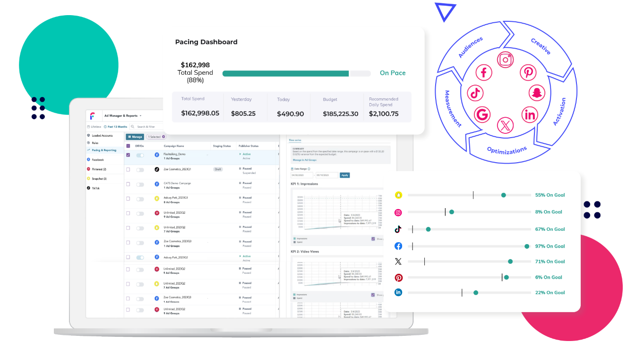Click the Google icon in the platform circle diagram
The width and height of the screenshot is (644, 350).
(x=481, y=115)
